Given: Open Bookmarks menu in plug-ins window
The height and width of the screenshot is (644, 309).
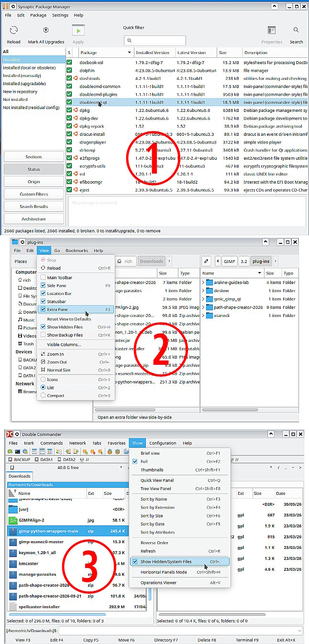Looking at the screenshot, I should (x=77, y=251).
